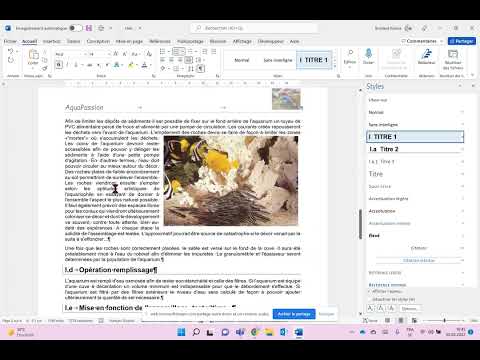This screenshot has height=360, width=480.
Task: Select Sans interligne in ribbon styles gallery
Action: pos(278,60)
